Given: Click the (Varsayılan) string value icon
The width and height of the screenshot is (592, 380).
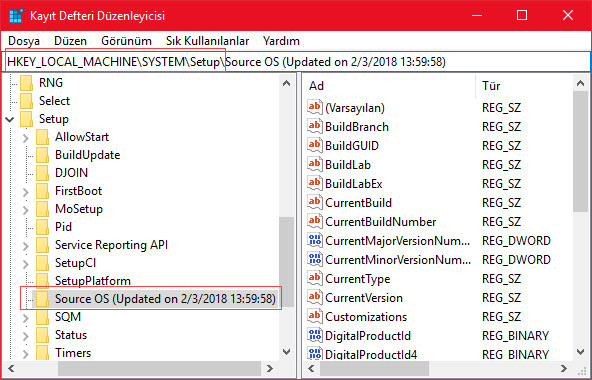Looking at the screenshot, I should coord(314,107).
